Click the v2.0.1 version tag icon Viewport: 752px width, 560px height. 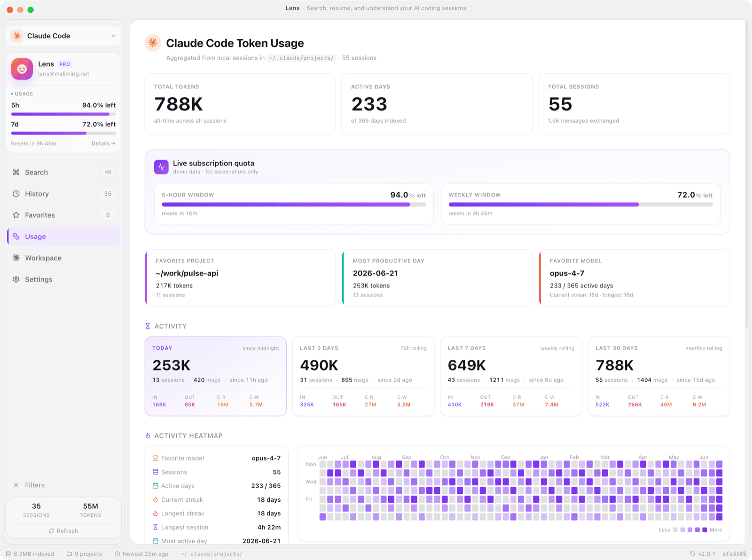[x=692, y=554]
